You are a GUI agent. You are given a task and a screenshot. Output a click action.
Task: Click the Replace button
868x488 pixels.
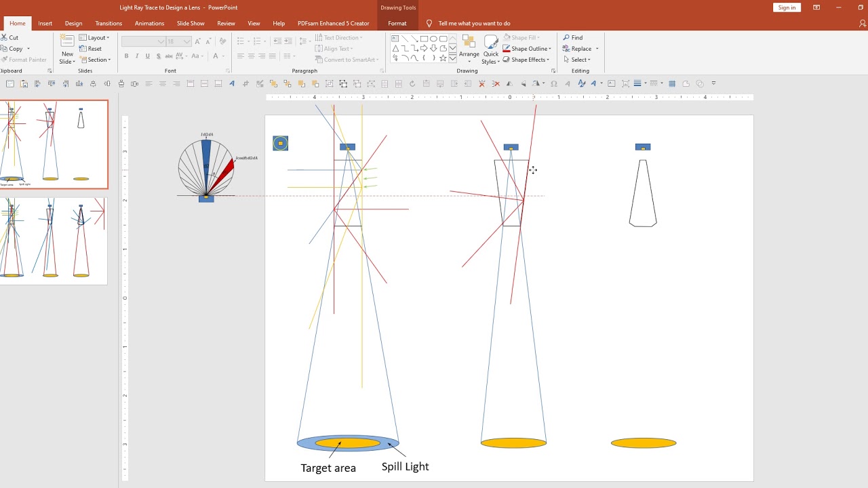click(577, 49)
